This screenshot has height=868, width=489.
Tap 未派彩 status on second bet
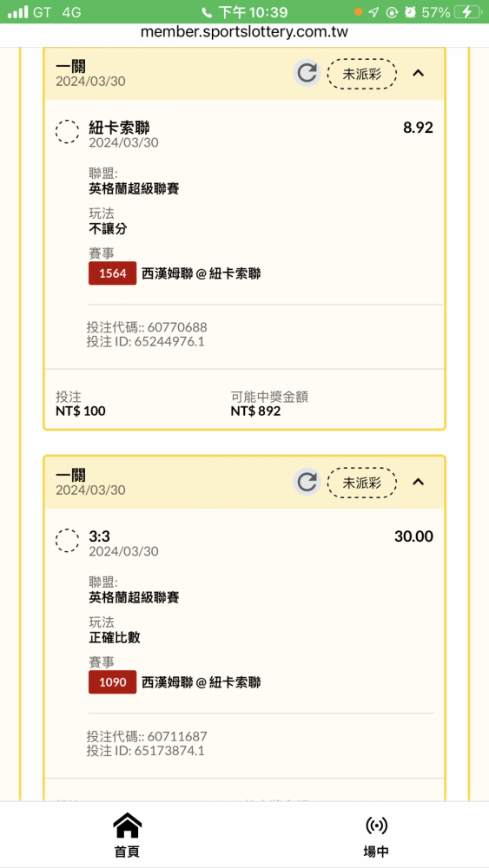coord(362,482)
